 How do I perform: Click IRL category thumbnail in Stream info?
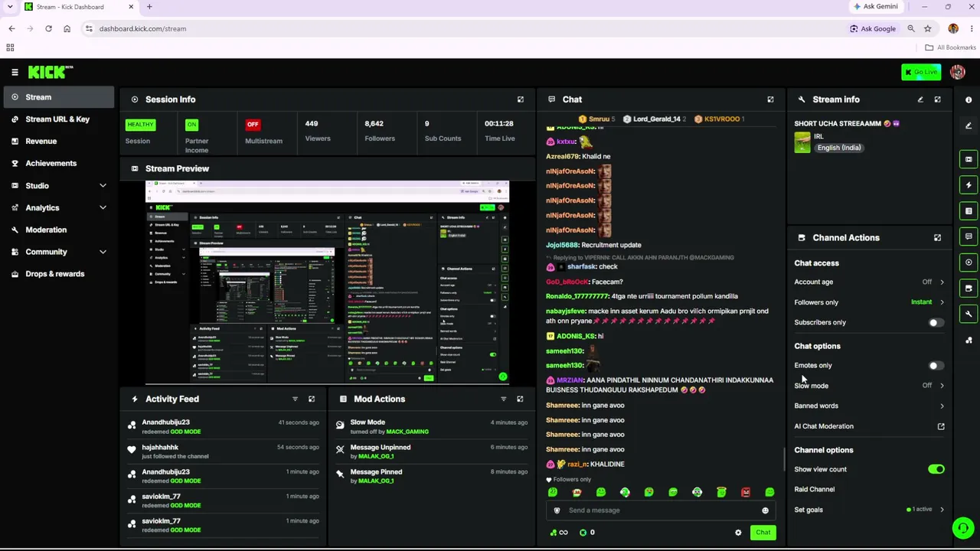pyautogui.click(x=802, y=143)
